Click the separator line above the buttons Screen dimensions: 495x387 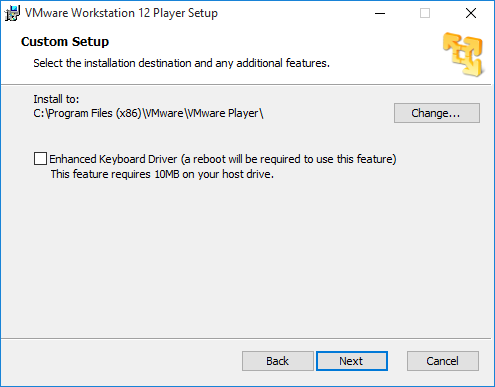click(246, 339)
